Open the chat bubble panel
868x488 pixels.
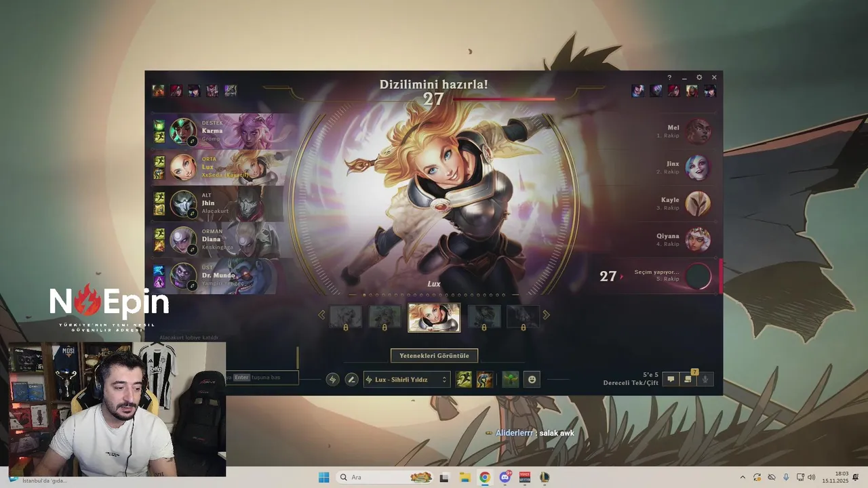tap(671, 380)
